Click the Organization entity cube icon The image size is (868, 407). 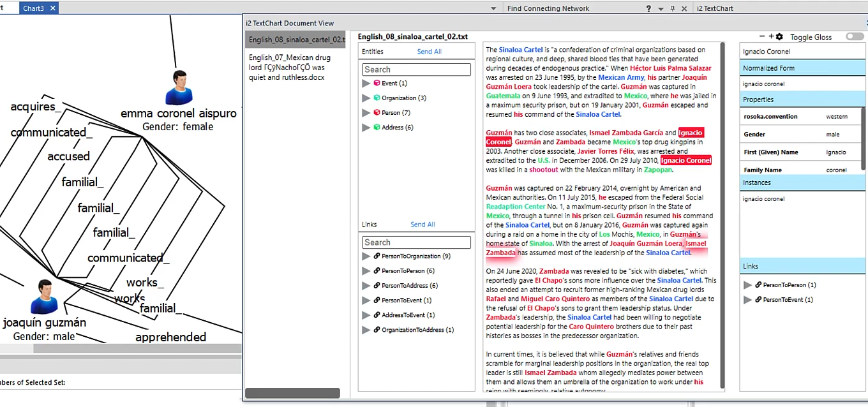click(x=377, y=98)
